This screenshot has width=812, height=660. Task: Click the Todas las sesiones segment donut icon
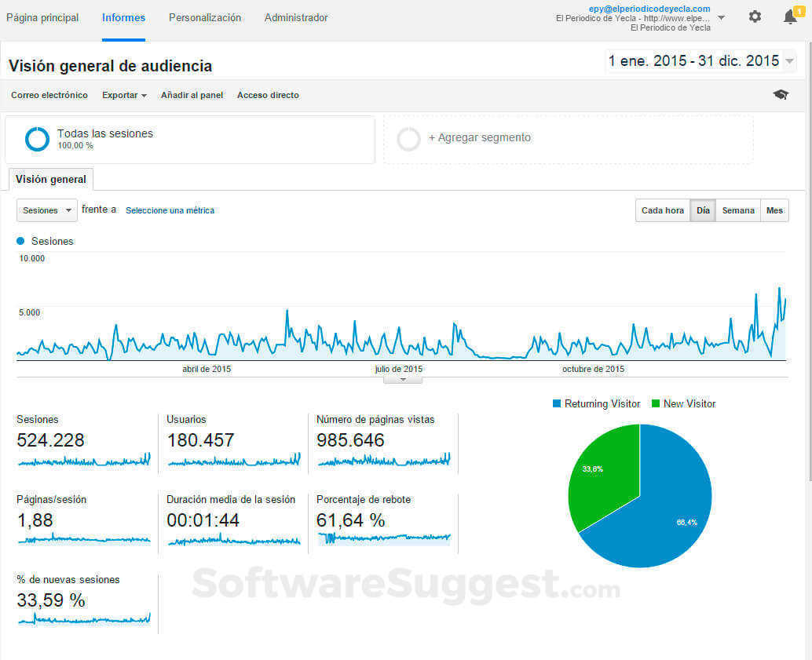37,138
